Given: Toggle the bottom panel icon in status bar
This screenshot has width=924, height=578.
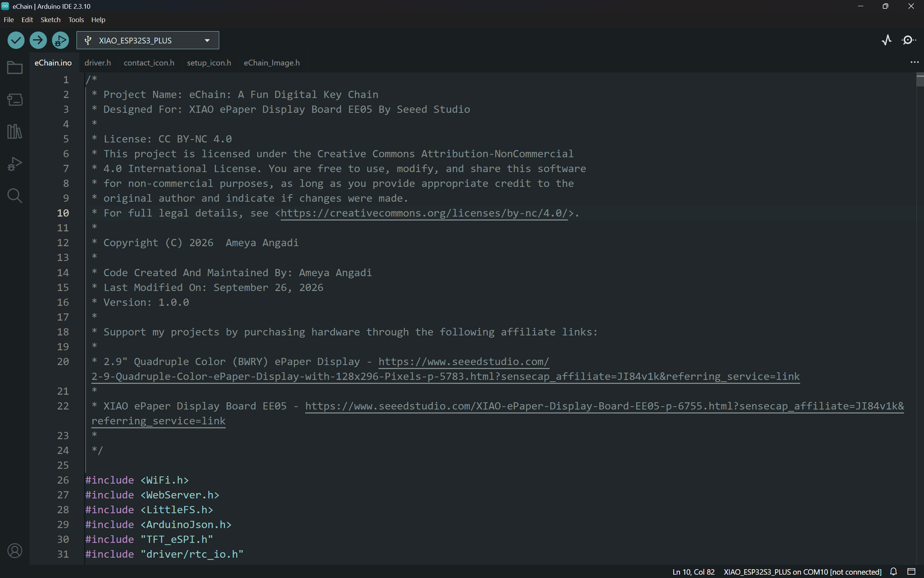Looking at the screenshot, I should pyautogui.click(x=911, y=571).
